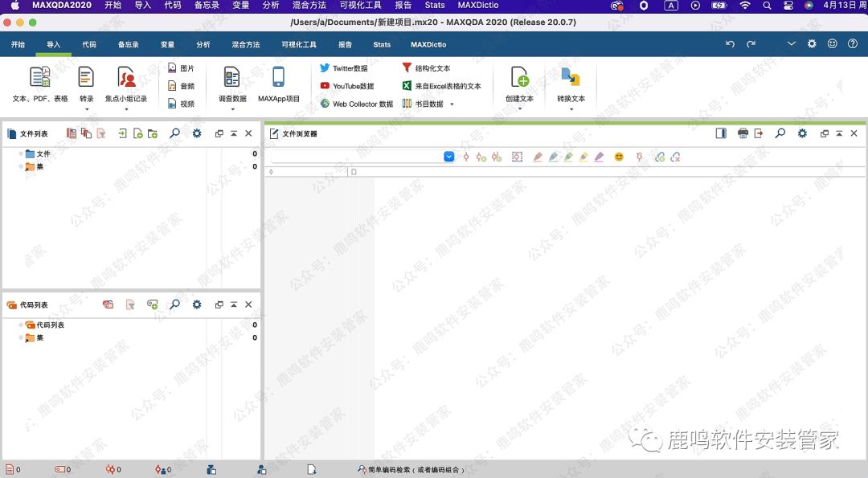Import an image via 图片

coord(181,68)
